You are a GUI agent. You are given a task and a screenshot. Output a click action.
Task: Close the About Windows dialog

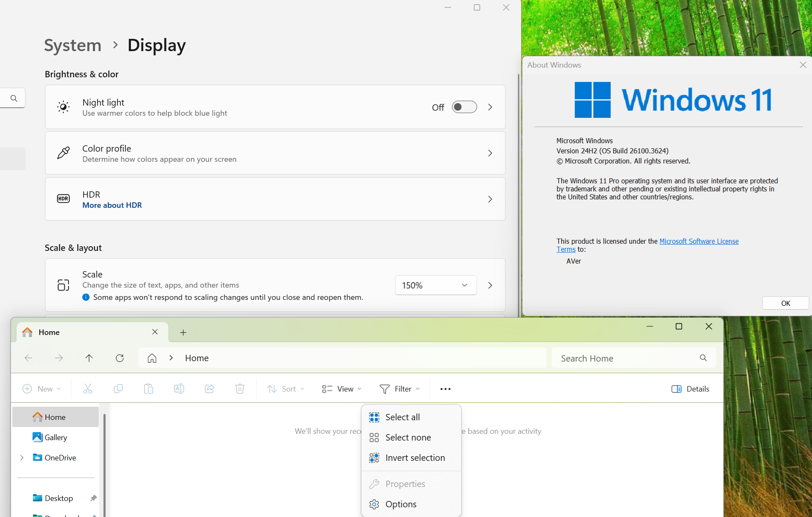(x=803, y=65)
